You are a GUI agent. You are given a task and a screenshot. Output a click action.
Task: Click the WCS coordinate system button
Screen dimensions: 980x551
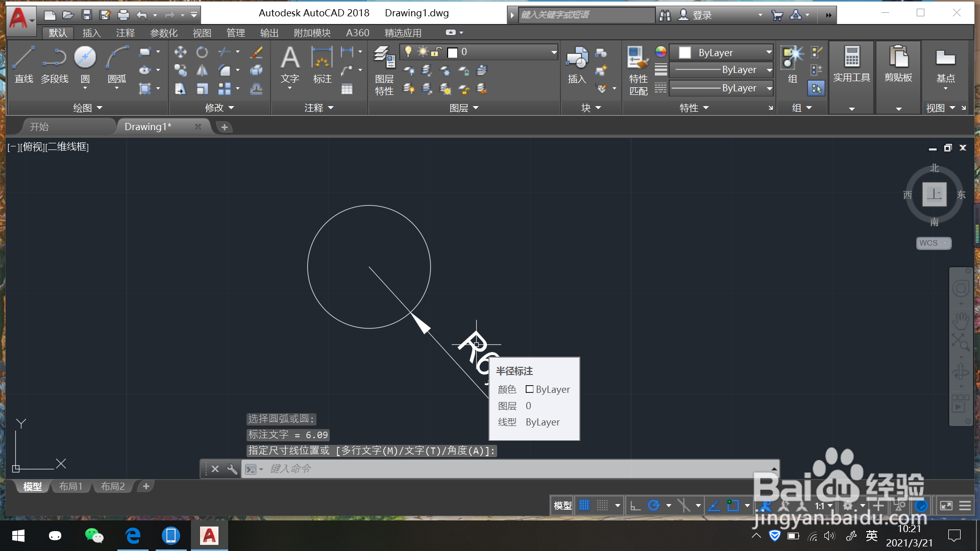[933, 243]
